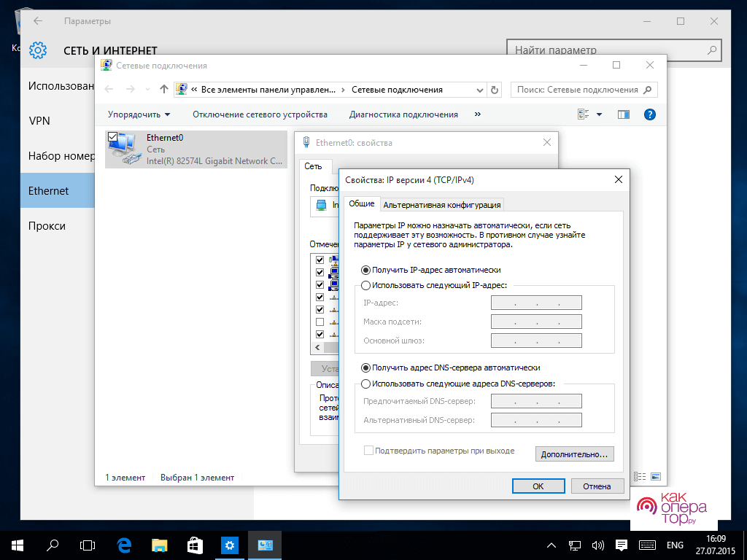Click 'Отмена' in the IPv4 dialog
The width and height of the screenshot is (747, 560).
tap(597, 486)
